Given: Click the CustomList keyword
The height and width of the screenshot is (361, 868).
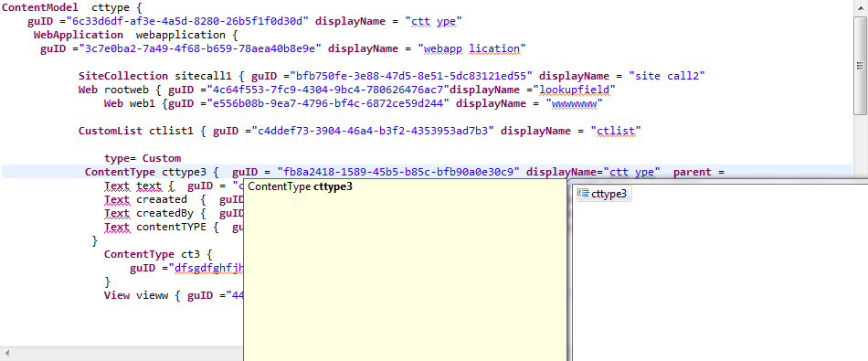Looking at the screenshot, I should (111, 132).
